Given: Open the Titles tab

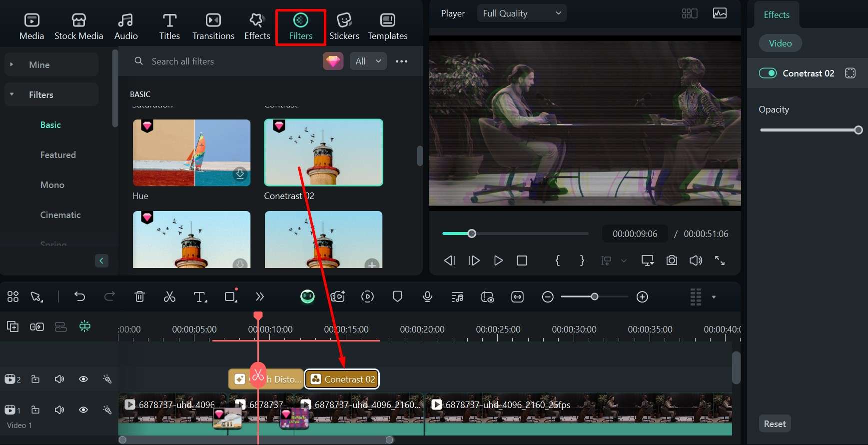Looking at the screenshot, I should (x=169, y=26).
